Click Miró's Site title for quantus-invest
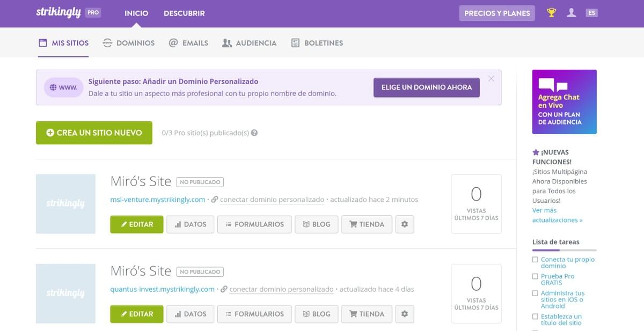The image size is (644, 331). point(141,271)
